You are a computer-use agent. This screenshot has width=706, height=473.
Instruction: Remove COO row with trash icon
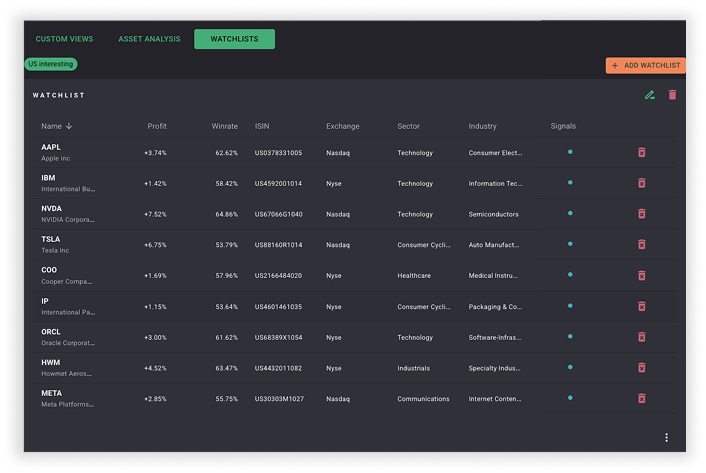coord(642,275)
